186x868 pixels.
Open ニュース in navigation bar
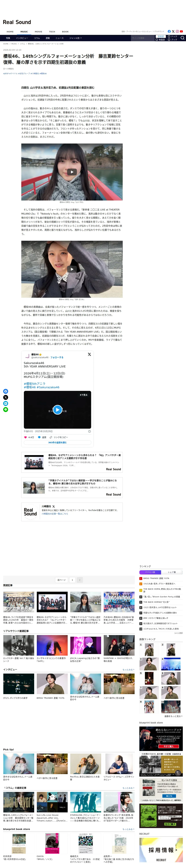click(x=59, y=38)
